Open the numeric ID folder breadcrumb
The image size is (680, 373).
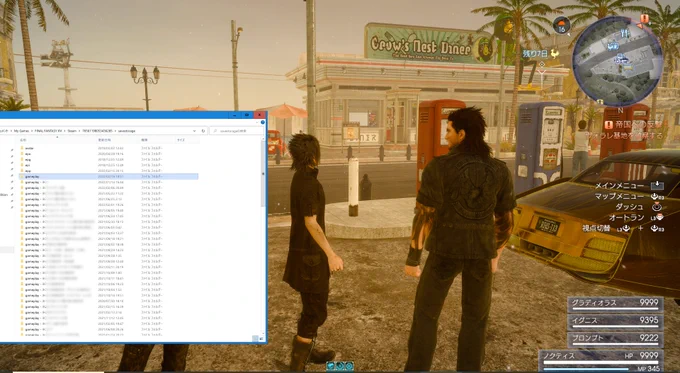tap(98, 131)
